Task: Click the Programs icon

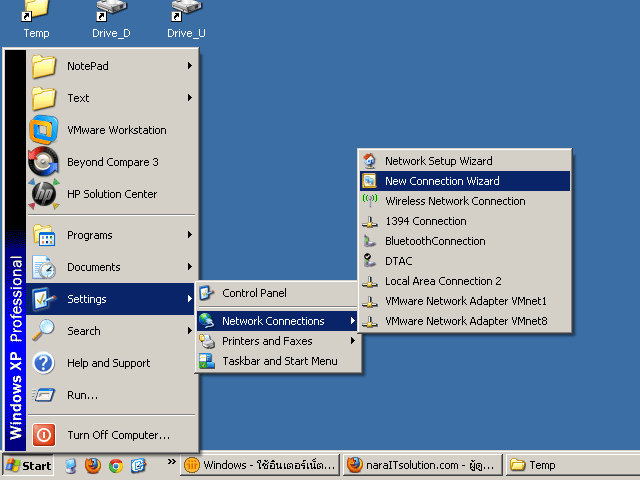Action: click(44, 235)
